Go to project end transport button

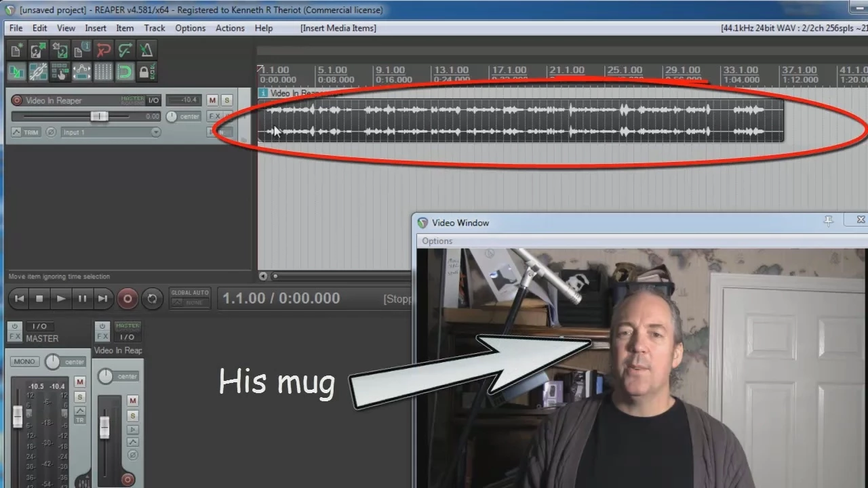click(102, 298)
